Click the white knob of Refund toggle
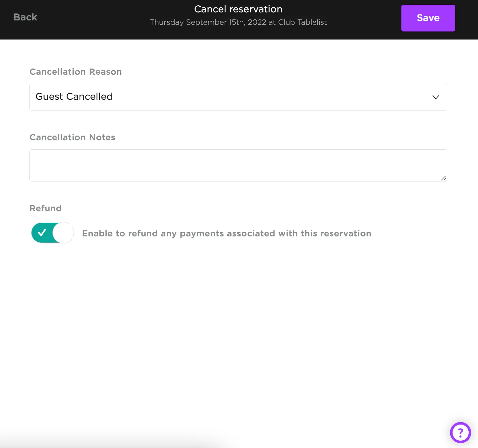The width and height of the screenshot is (478, 448). click(x=63, y=233)
